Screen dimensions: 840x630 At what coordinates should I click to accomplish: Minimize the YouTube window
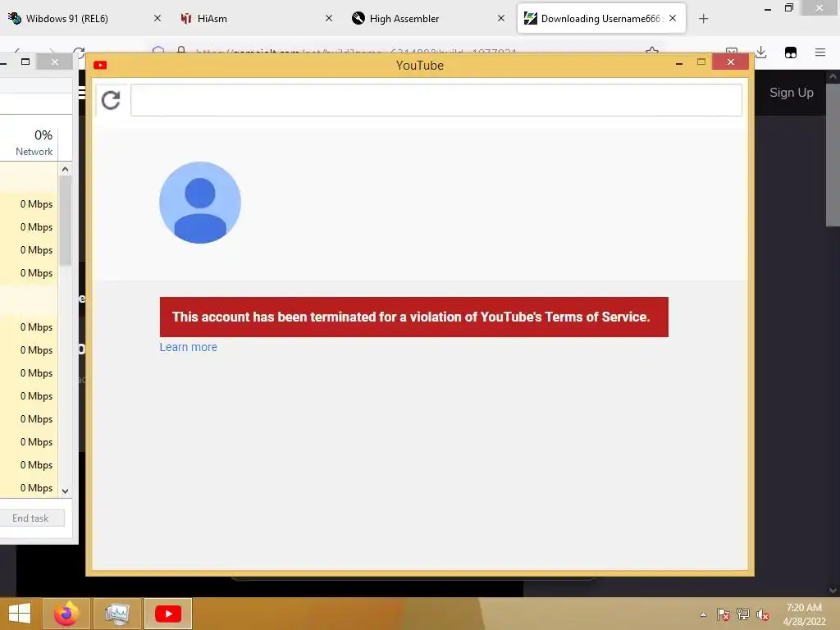[679, 63]
